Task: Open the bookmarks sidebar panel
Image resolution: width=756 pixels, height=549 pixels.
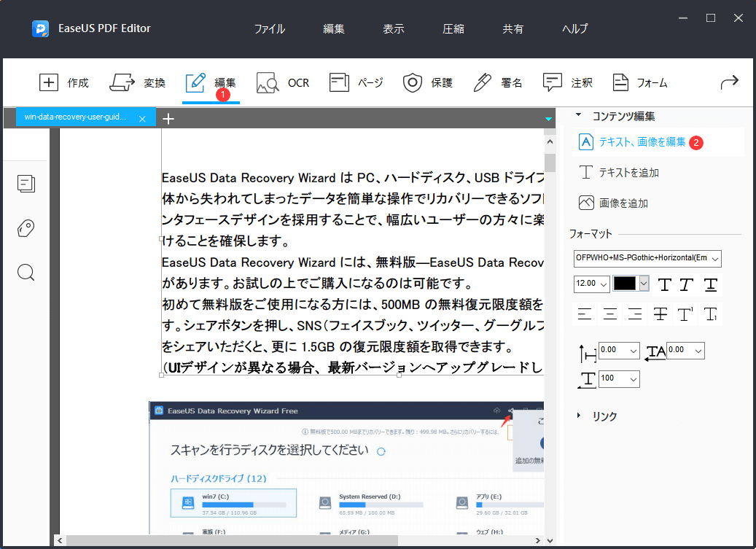Action: pyautogui.click(x=26, y=228)
